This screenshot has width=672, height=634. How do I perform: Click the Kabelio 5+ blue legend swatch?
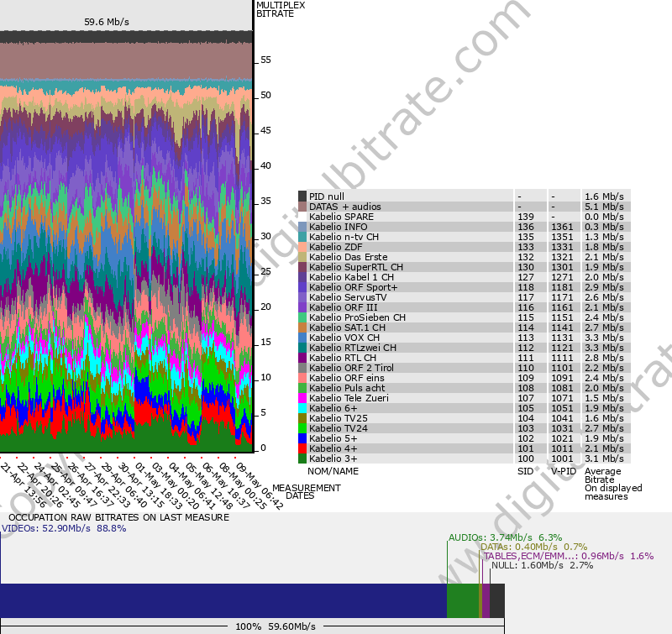[302, 438]
